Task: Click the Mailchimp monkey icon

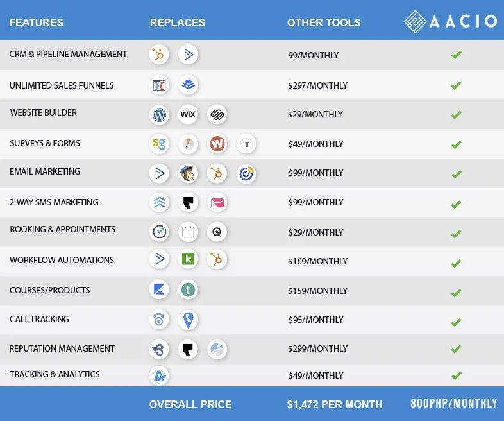Action: [188, 173]
